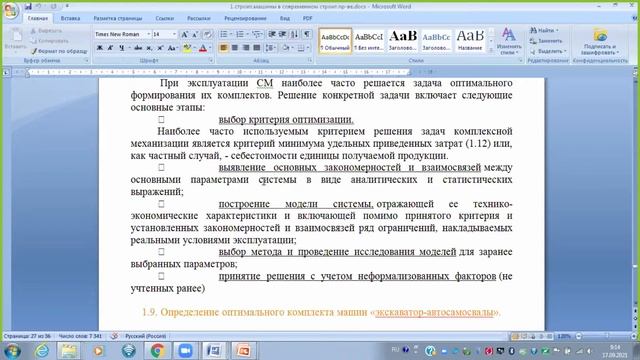Align text to the right
The height and width of the screenshot is (360, 640).
[245, 48]
